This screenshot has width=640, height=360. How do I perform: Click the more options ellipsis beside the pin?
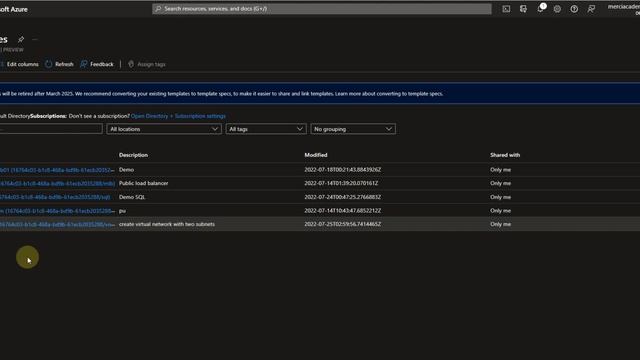point(35,39)
